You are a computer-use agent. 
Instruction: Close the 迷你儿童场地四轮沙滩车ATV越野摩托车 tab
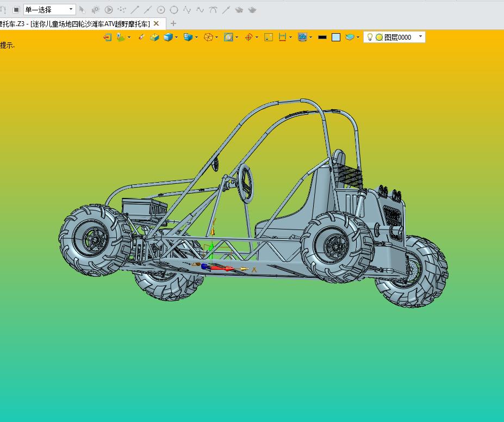coord(156,23)
